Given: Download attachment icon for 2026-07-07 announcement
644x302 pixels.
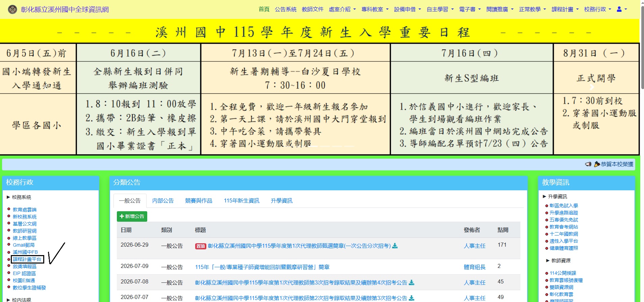Looking at the screenshot, I should pos(411,298).
